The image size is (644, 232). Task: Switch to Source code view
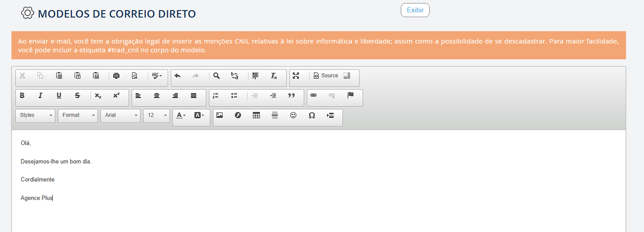click(x=326, y=76)
